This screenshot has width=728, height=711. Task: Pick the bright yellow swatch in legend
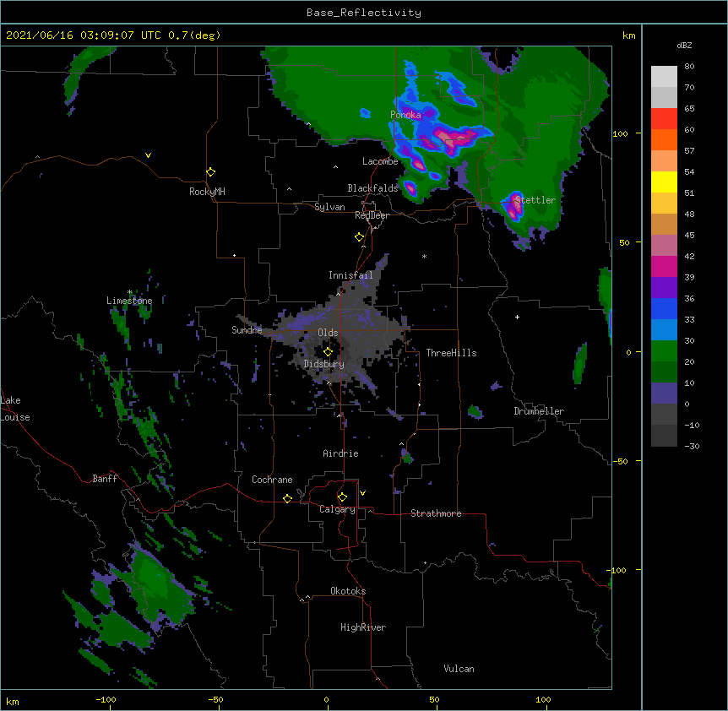coord(664,182)
